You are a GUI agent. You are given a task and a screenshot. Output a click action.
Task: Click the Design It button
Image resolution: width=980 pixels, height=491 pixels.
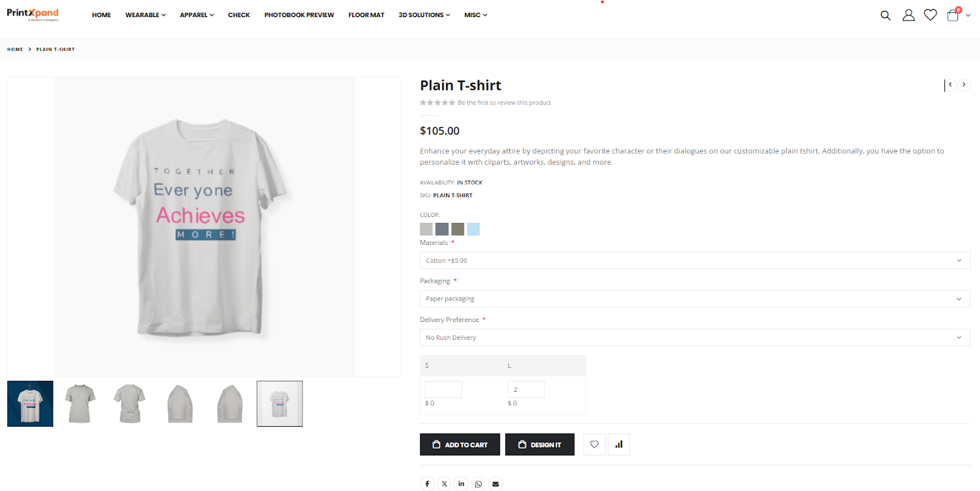tap(540, 444)
